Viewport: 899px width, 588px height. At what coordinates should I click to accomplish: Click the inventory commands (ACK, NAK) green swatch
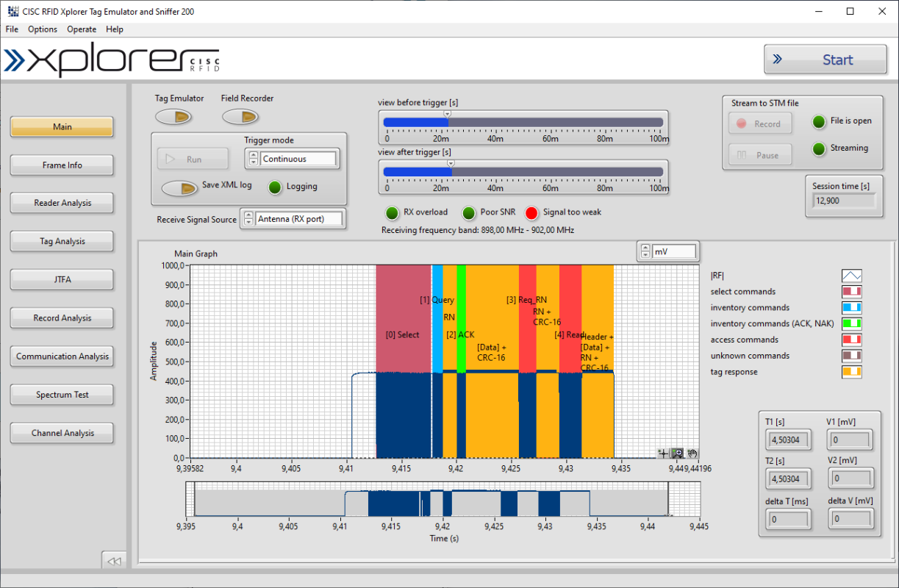[x=851, y=323]
